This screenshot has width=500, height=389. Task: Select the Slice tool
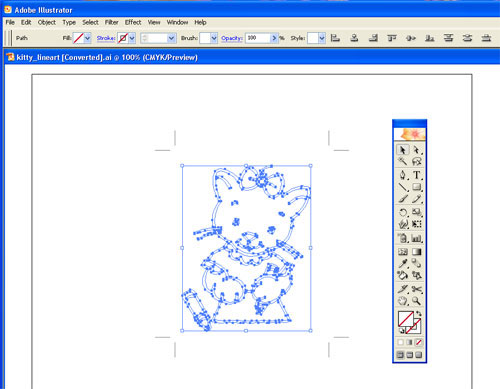click(403, 289)
